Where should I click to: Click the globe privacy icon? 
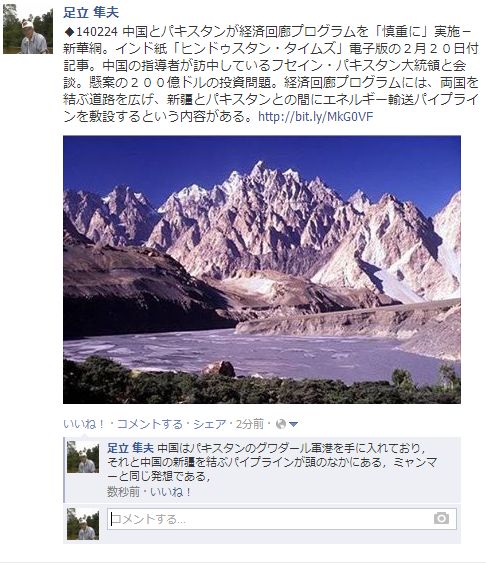point(281,424)
